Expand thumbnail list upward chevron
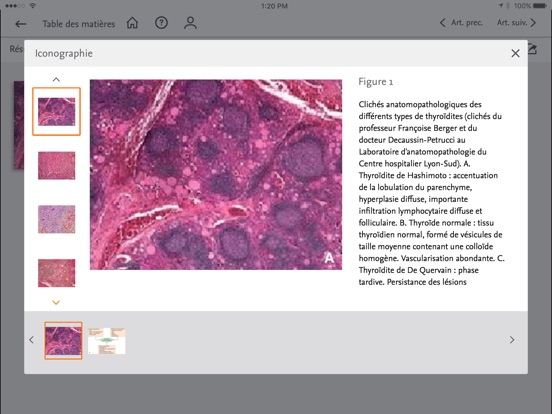 pyautogui.click(x=56, y=80)
